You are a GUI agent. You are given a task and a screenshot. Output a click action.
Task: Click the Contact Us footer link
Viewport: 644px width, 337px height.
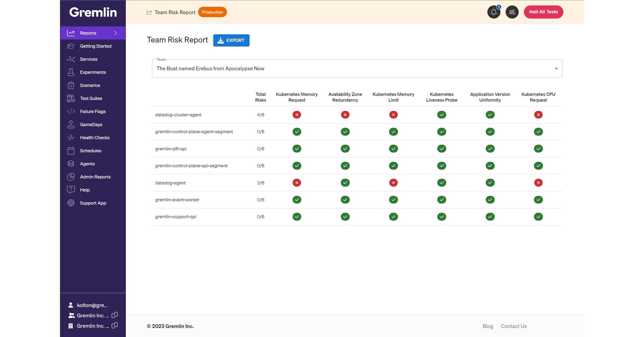[514, 326]
